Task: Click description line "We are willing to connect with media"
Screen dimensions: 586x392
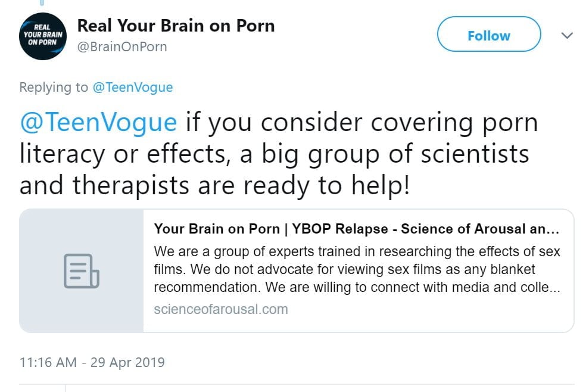Action: 357,287
